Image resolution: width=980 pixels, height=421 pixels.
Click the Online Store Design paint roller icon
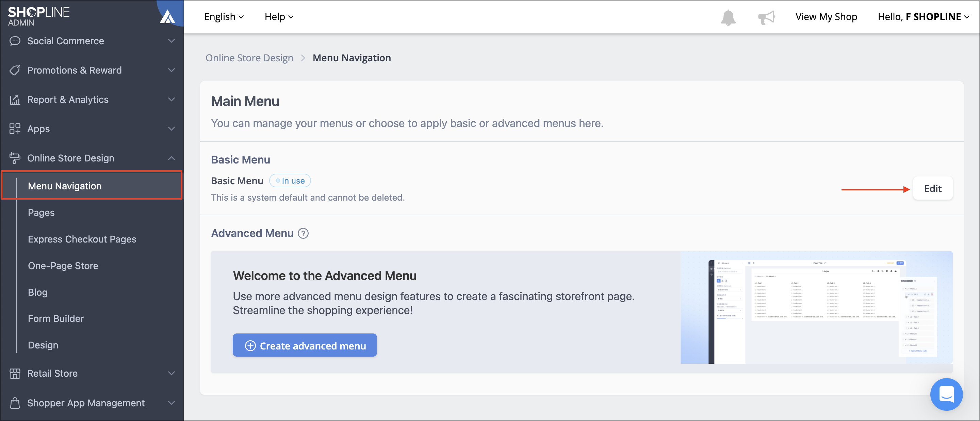point(15,158)
